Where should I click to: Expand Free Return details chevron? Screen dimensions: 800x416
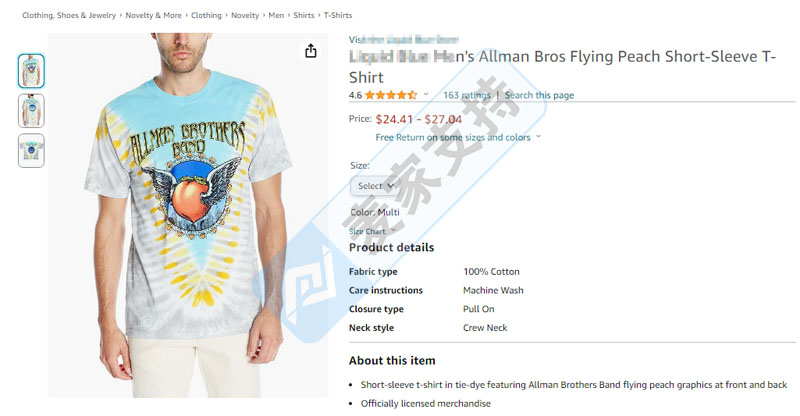(x=538, y=137)
